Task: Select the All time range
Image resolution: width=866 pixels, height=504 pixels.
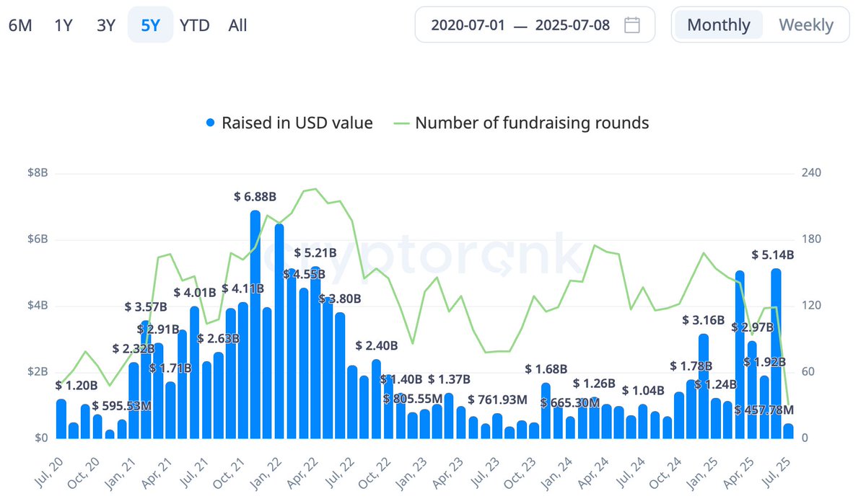Action: tap(237, 25)
